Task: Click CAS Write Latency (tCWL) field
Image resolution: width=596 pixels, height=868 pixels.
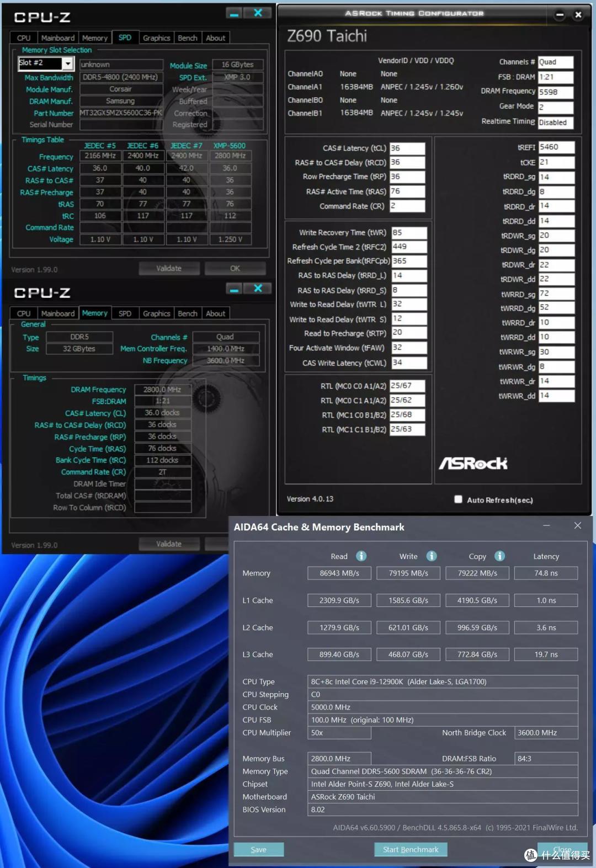Action: (x=409, y=363)
